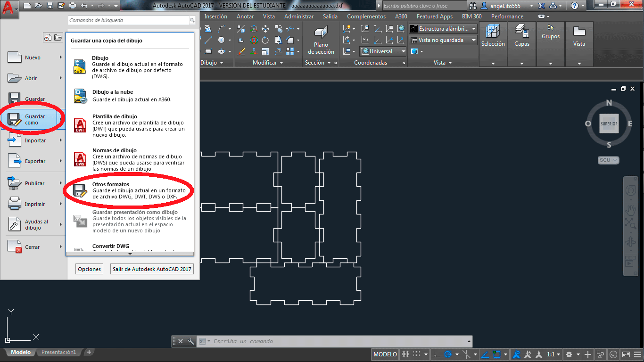Expand the Modificar panel dropdown
Image resolution: width=644 pixels, height=362 pixels.
click(268, 63)
